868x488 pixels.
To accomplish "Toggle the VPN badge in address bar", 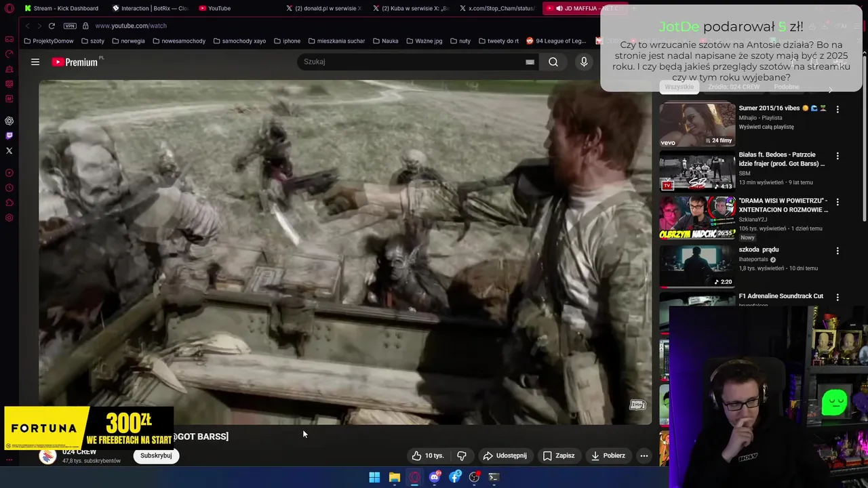I will [70, 26].
